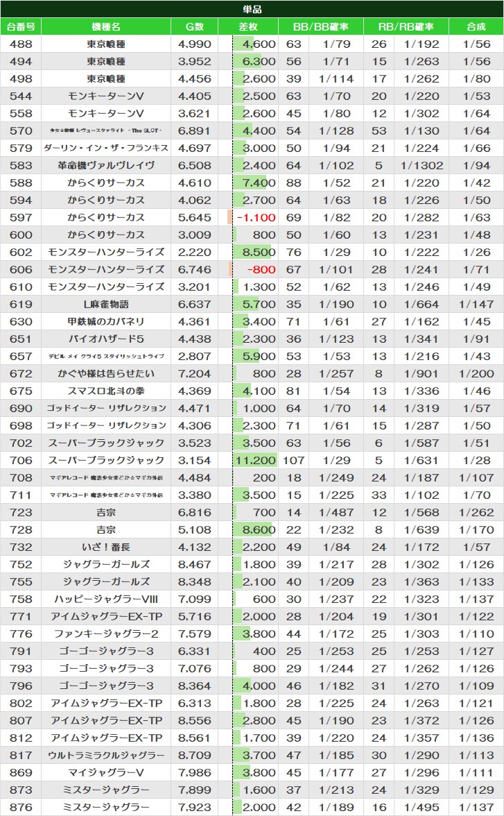Click the 単品 title bar
Viewport: 504px width, 816px height.
tap(252, 9)
